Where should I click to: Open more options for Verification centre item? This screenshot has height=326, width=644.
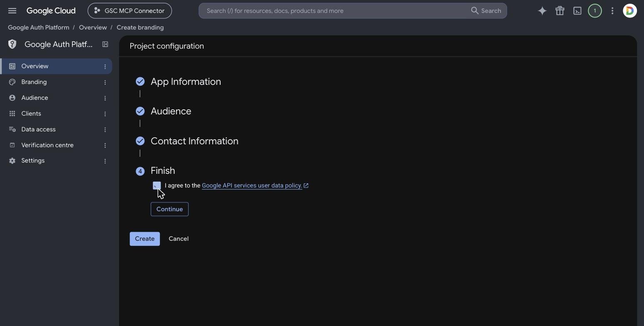pos(105,146)
